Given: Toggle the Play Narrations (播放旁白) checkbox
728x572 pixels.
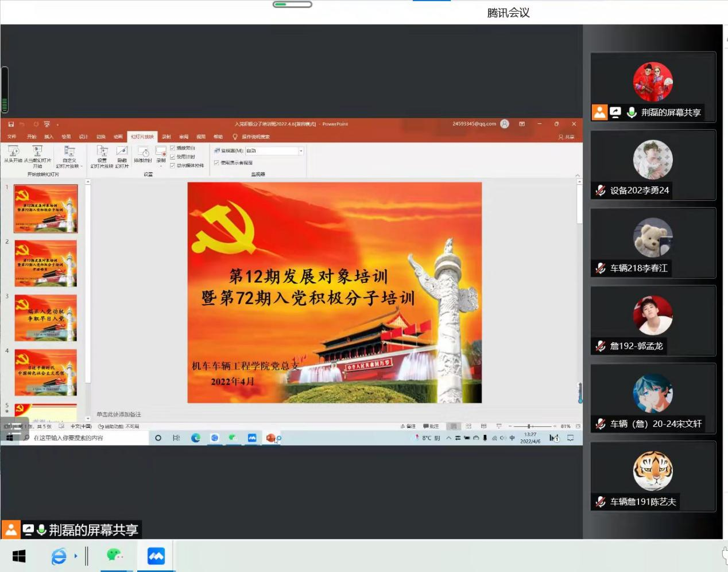Looking at the screenshot, I should [x=172, y=148].
